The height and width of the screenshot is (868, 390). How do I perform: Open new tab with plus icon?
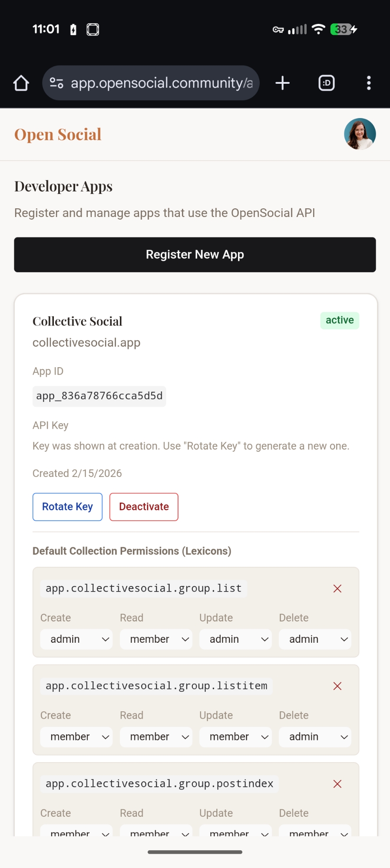coord(282,83)
